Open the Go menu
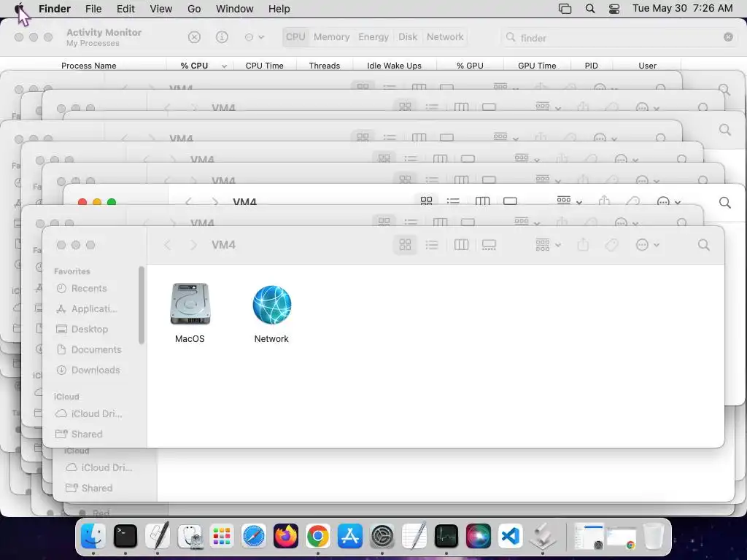 194,9
